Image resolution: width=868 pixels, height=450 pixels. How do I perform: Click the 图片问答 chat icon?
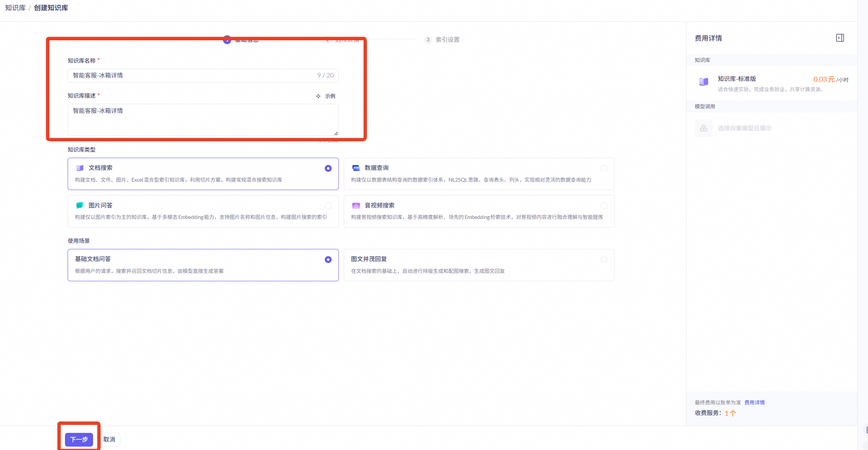[x=80, y=205]
